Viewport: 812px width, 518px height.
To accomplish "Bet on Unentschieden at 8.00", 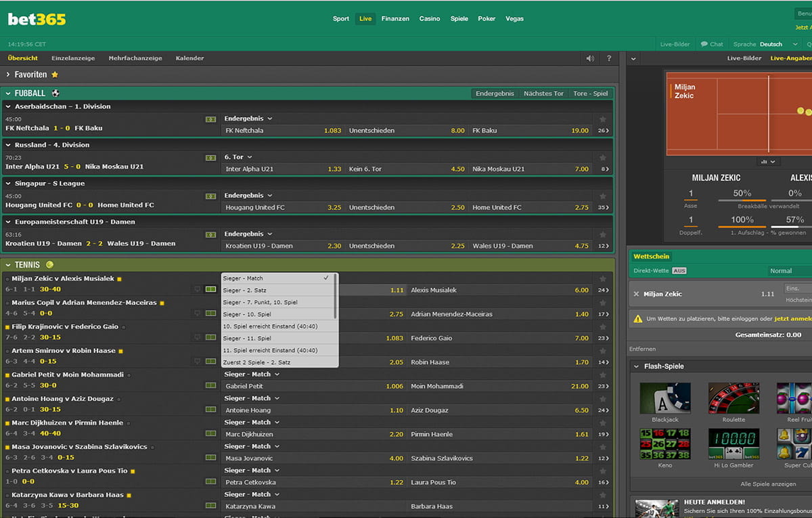I will coord(407,131).
